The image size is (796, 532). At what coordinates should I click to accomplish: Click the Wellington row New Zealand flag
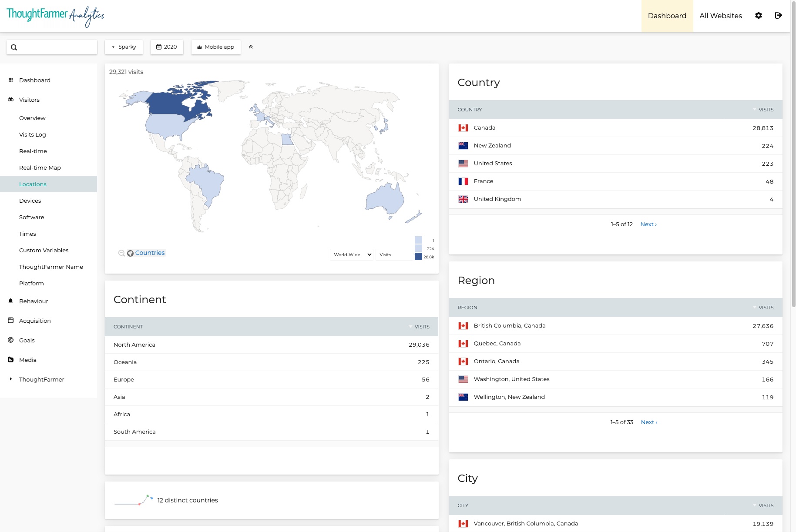tap(463, 397)
